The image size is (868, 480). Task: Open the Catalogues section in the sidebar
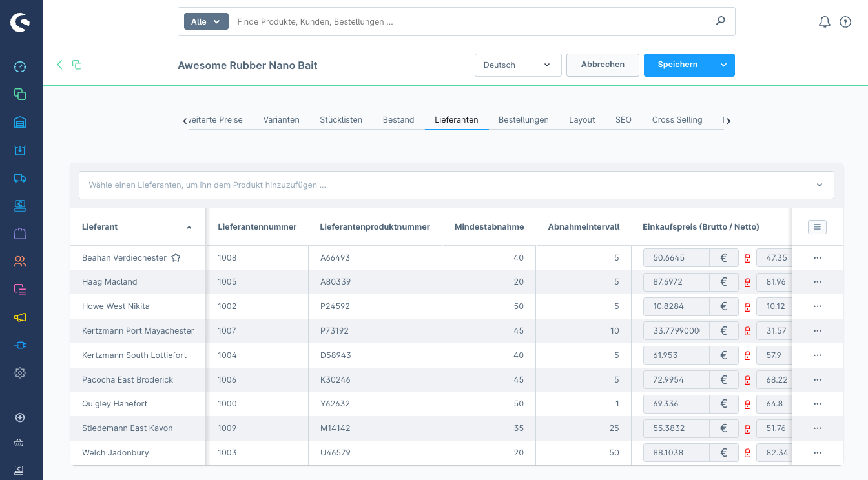click(x=20, y=94)
